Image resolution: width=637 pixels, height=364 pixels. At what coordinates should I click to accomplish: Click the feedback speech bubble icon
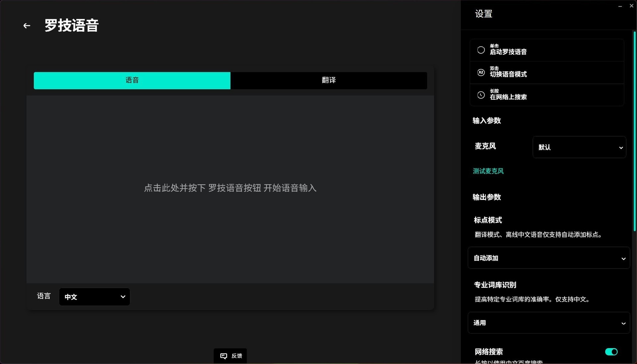[x=224, y=356]
